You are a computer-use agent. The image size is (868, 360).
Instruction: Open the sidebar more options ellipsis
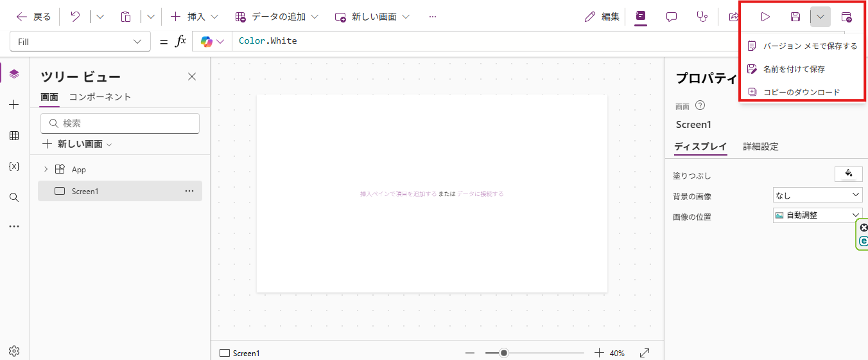pos(14,226)
